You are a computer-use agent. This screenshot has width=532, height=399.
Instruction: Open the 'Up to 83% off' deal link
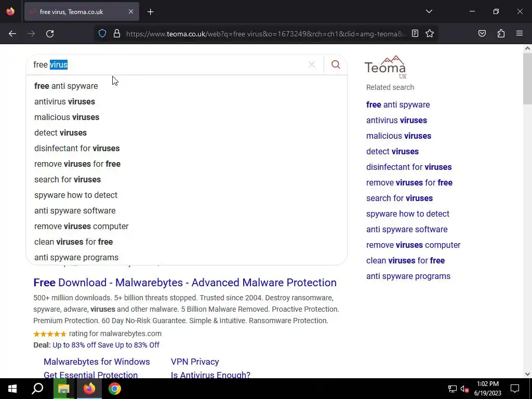point(106,345)
